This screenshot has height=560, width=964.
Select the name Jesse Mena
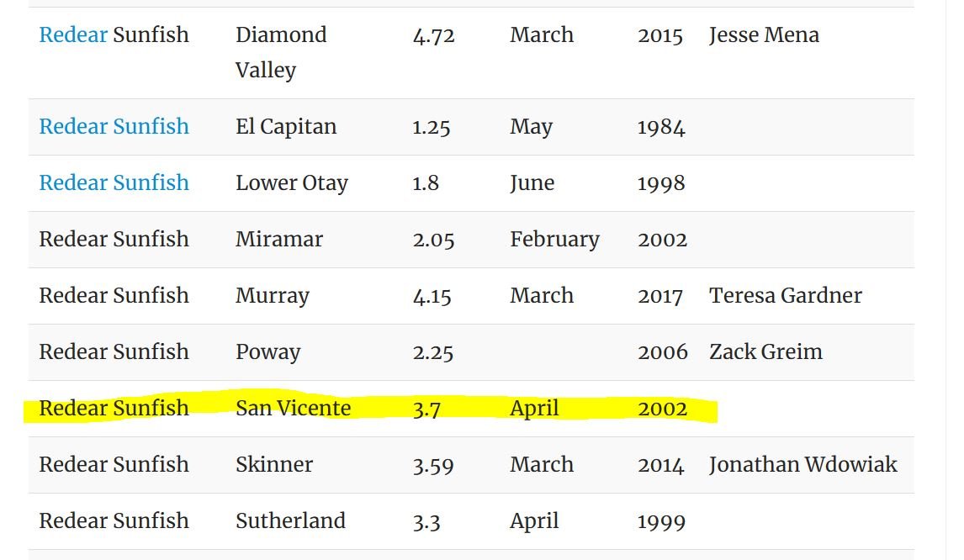coord(763,35)
